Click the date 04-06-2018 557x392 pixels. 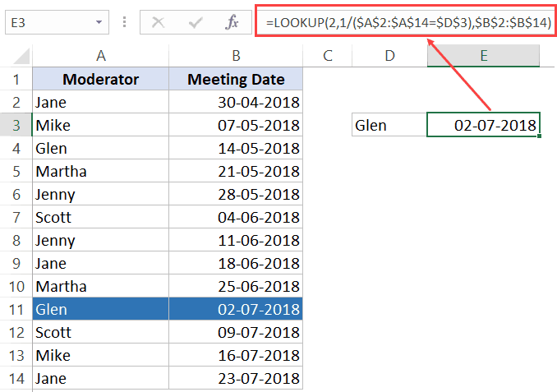pos(259,217)
